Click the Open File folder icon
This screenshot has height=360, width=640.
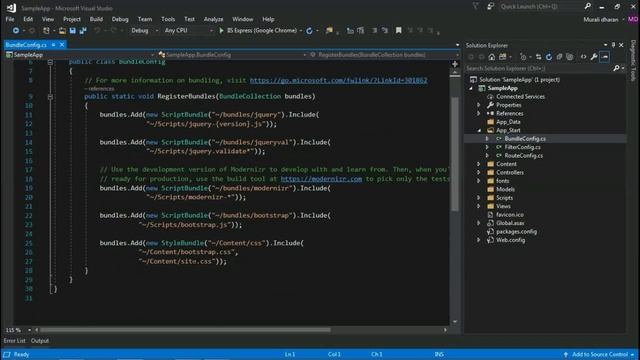[x=62, y=31]
